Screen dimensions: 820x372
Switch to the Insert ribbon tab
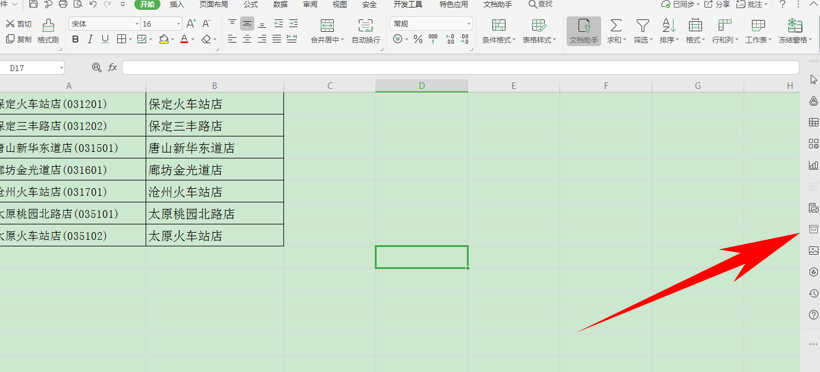[x=177, y=4]
